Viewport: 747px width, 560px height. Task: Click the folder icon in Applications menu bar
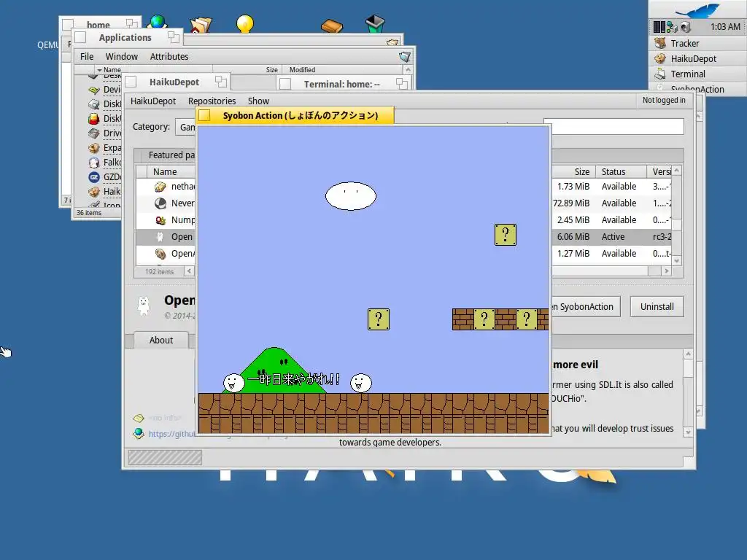[x=404, y=57]
